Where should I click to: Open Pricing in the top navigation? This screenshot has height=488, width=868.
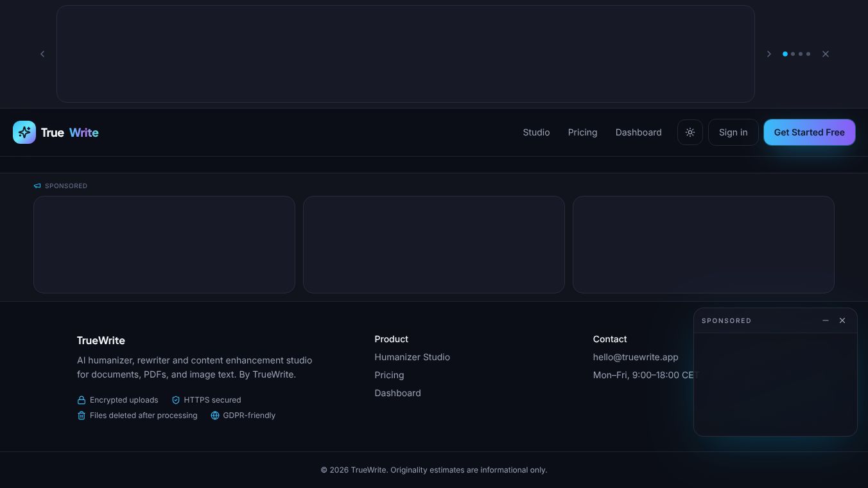tap(582, 132)
